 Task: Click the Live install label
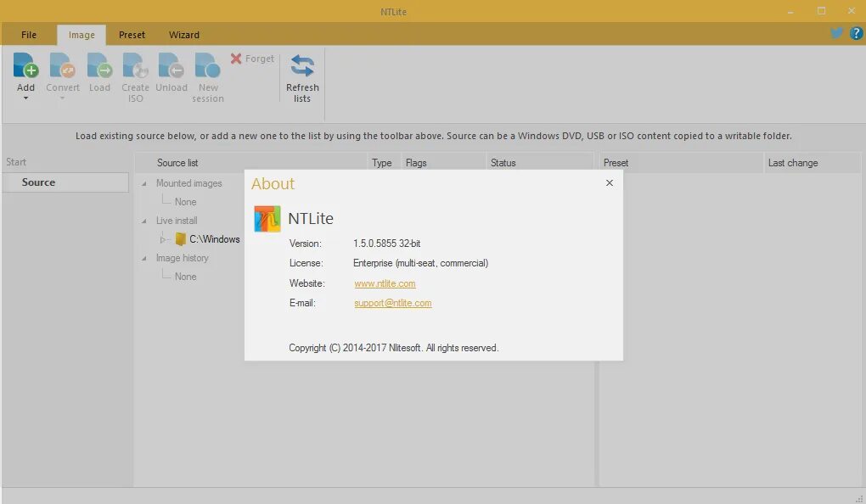point(177,221)
